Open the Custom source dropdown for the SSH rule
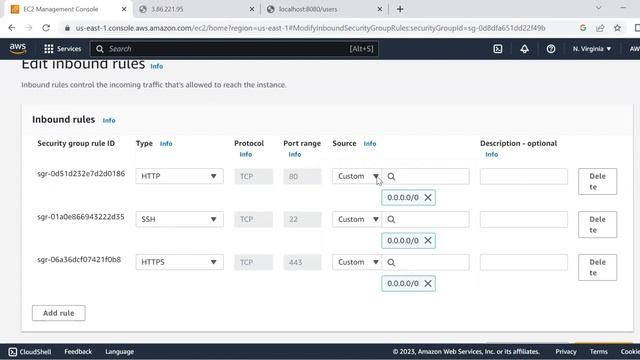Screen dimensions: 640x360 pos(357,219)
